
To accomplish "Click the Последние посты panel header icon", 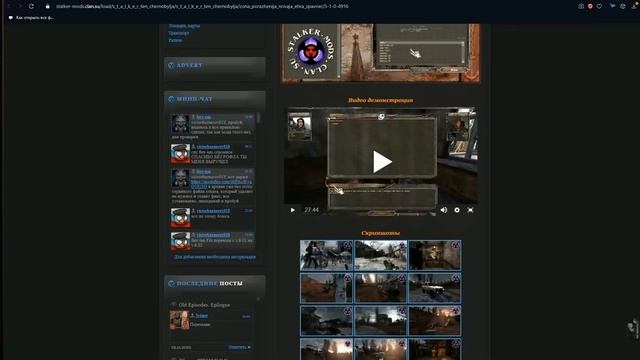I will [x=171, y=283].
